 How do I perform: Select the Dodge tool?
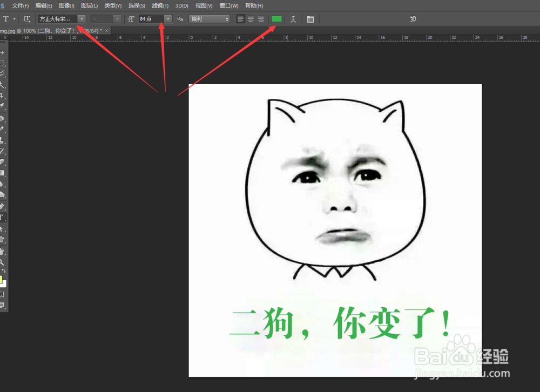coord(2,194)
